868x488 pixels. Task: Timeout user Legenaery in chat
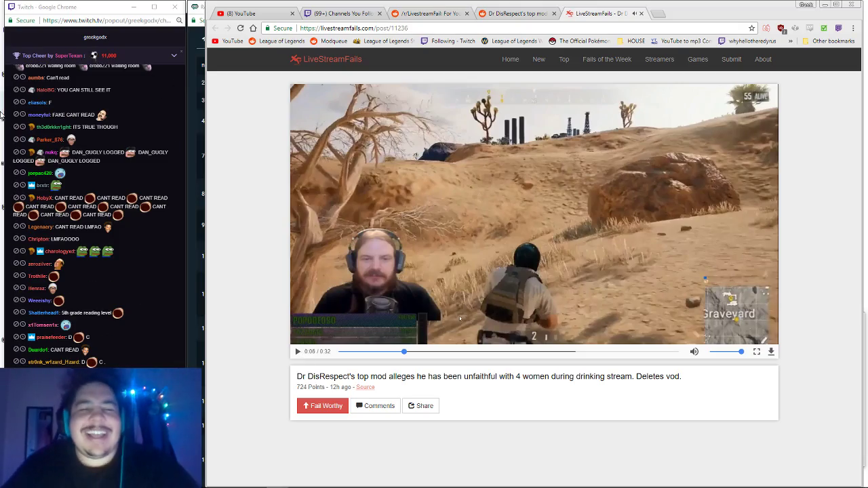(x=23, y=226)
